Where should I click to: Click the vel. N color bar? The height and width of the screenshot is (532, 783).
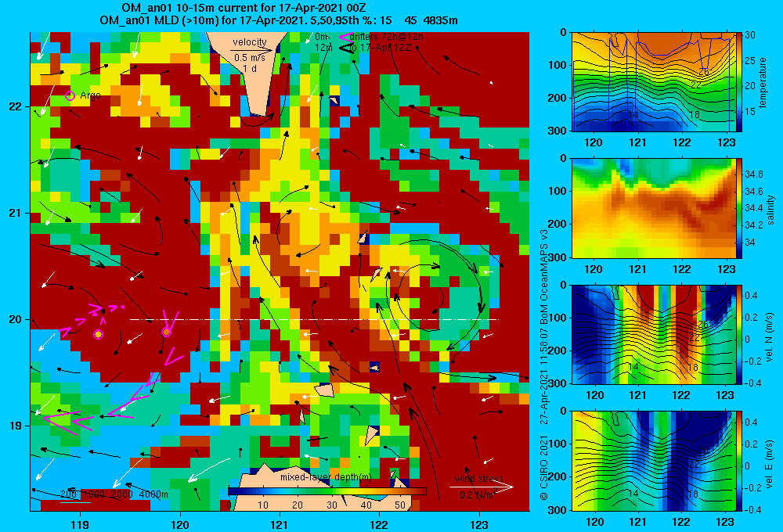(739, 335)
